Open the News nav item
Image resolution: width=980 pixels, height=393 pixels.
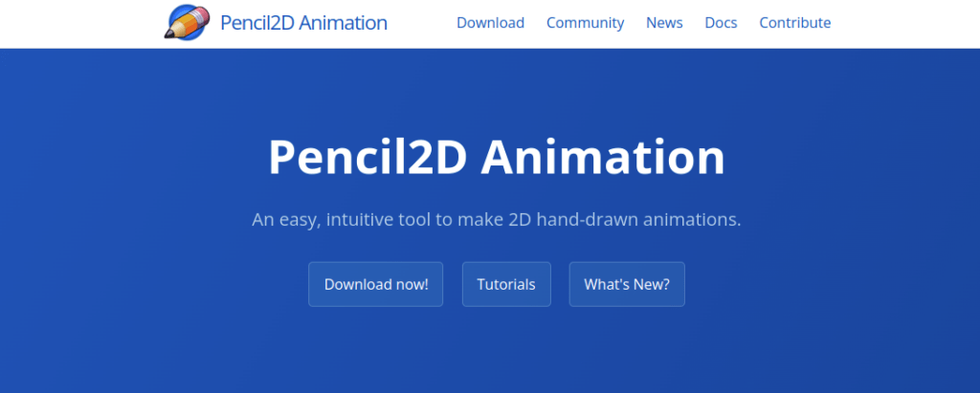click(664, 23)
